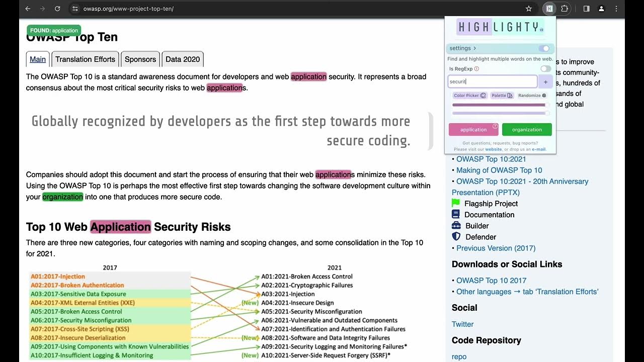
Task: Click the upper purple color slider
Action: (499, 105)
